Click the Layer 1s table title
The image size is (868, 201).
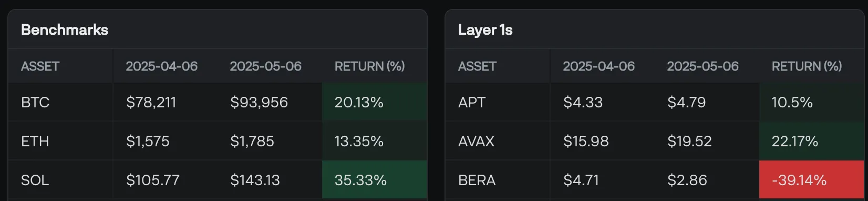pos(485,30)
